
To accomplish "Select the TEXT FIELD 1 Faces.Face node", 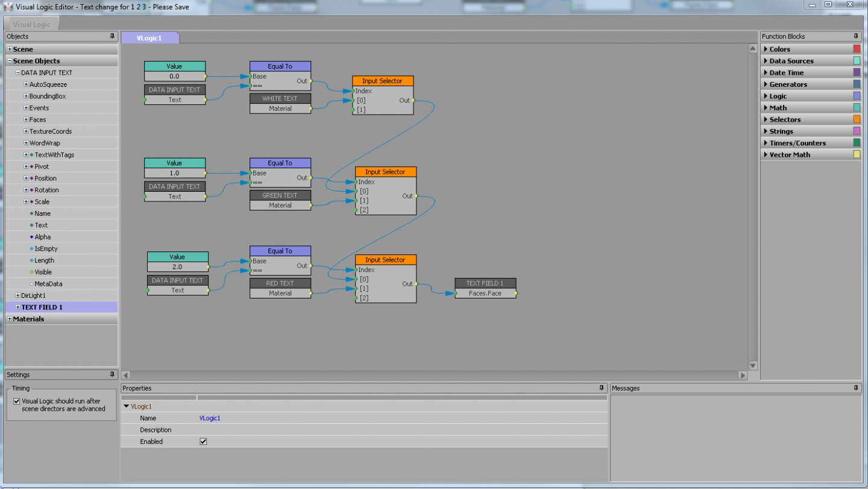I will tap(485, 288).
